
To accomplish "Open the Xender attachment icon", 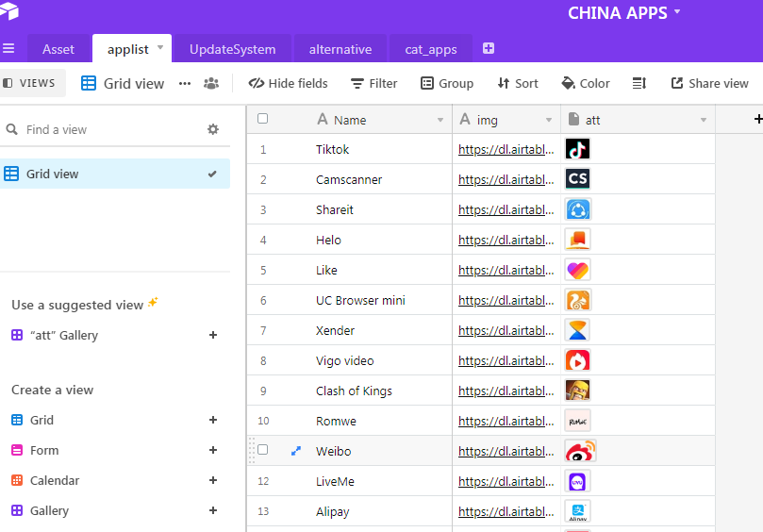I will [577, 330].
